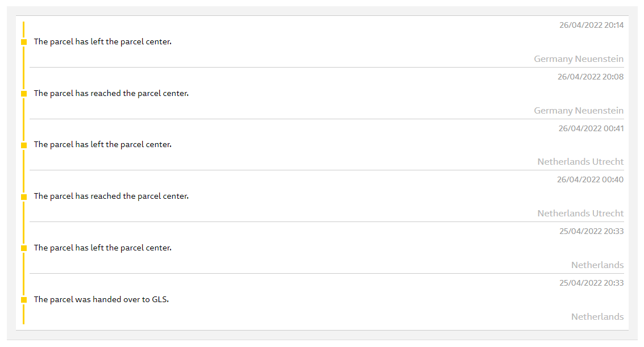644x347 pixels.
Task: Click the yellow marker beside Neuenstein arrival event
Action: point(24,93)
